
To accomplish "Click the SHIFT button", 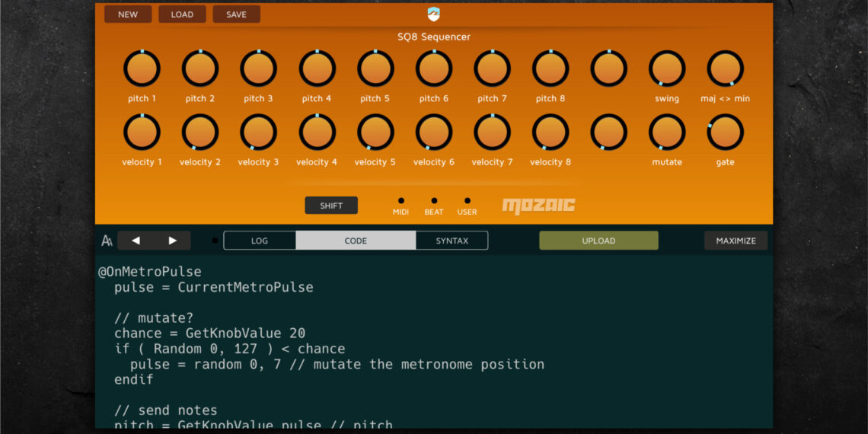I will click(331, 206).
